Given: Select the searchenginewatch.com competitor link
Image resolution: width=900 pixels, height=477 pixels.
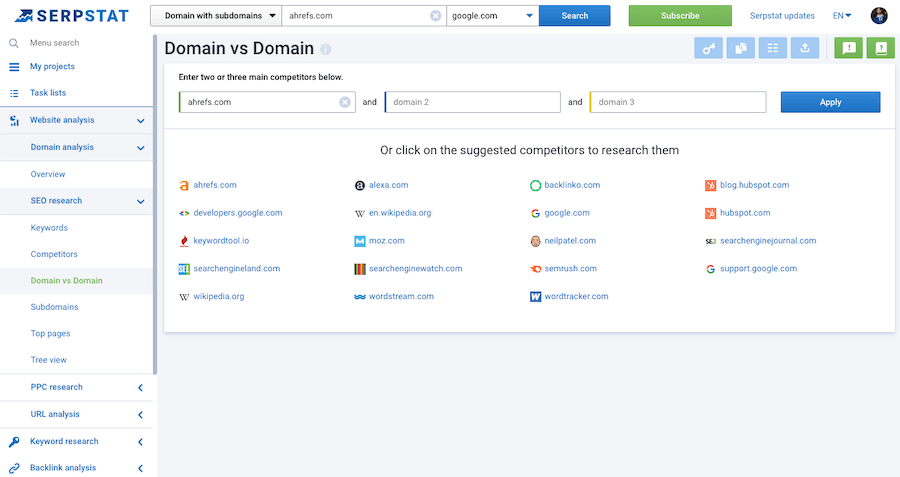Looking at the screenshot, I should pyautogui.click(x=416, y=269).
